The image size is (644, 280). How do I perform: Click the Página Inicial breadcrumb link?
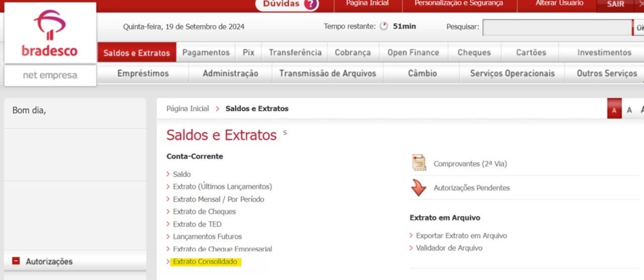(x=187, y=108)
